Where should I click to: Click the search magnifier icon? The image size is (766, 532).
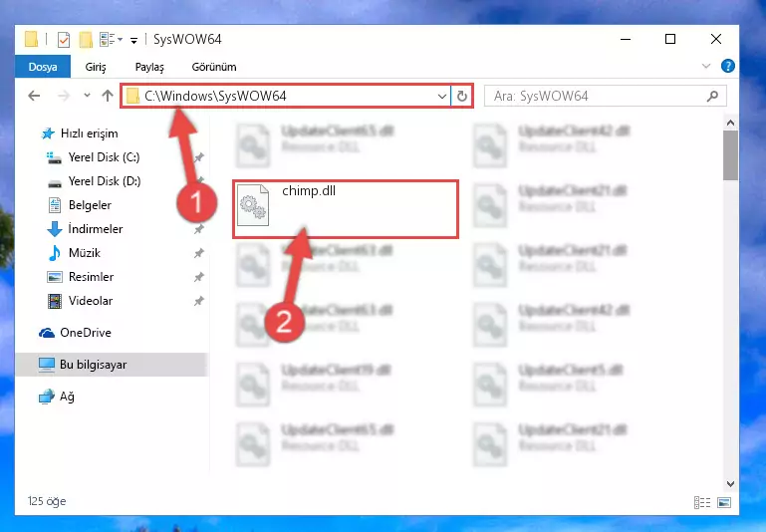pos(712,96)
